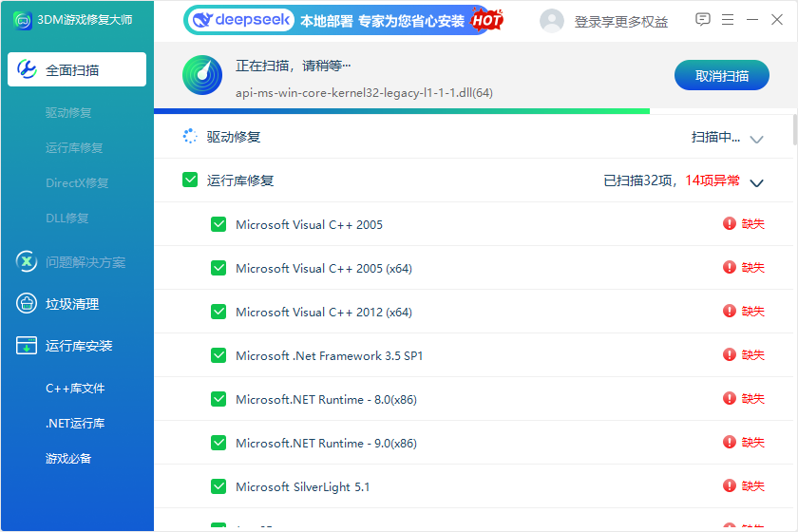The image size is (798, 532).
Task: Click the 3DM game repair master logo icon
Action: coord(21,20)
